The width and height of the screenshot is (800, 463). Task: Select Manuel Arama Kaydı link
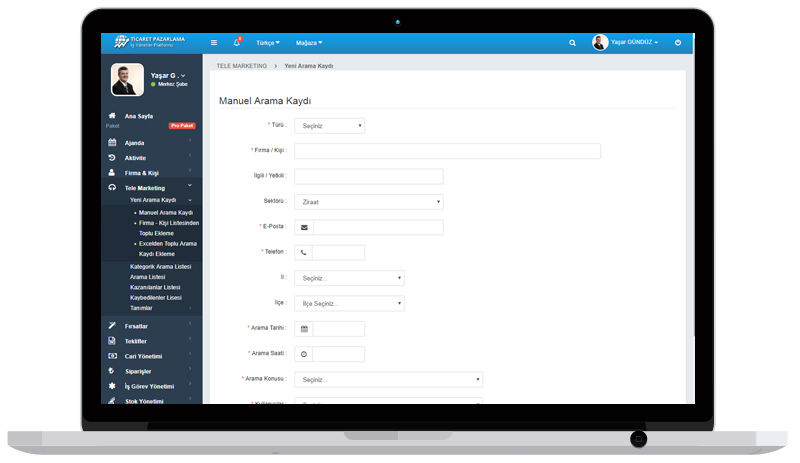click(166, 212)
